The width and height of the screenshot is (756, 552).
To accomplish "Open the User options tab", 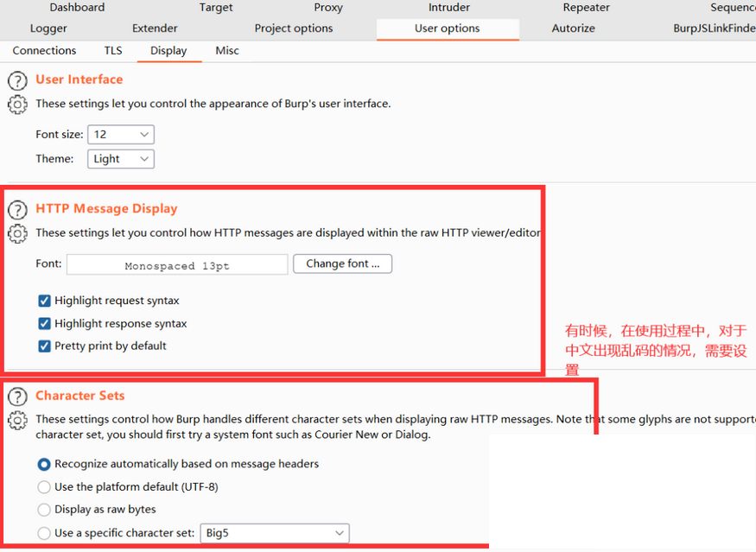I will 448,29.
